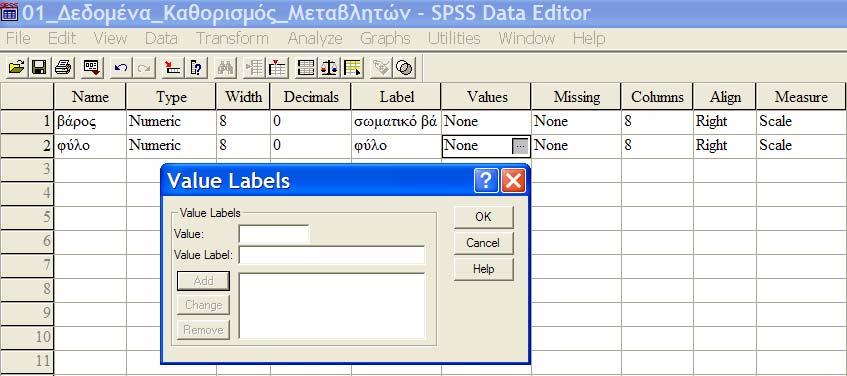
Task: Select row header number 1
Action: (x=26, y=122)
